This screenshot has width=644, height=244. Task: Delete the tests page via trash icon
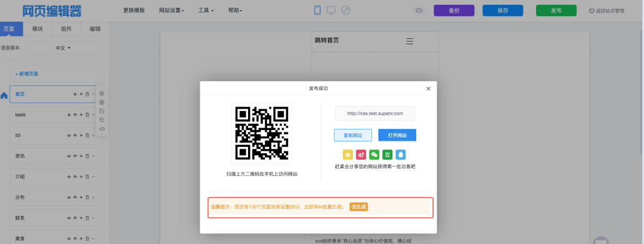(87, 115)
